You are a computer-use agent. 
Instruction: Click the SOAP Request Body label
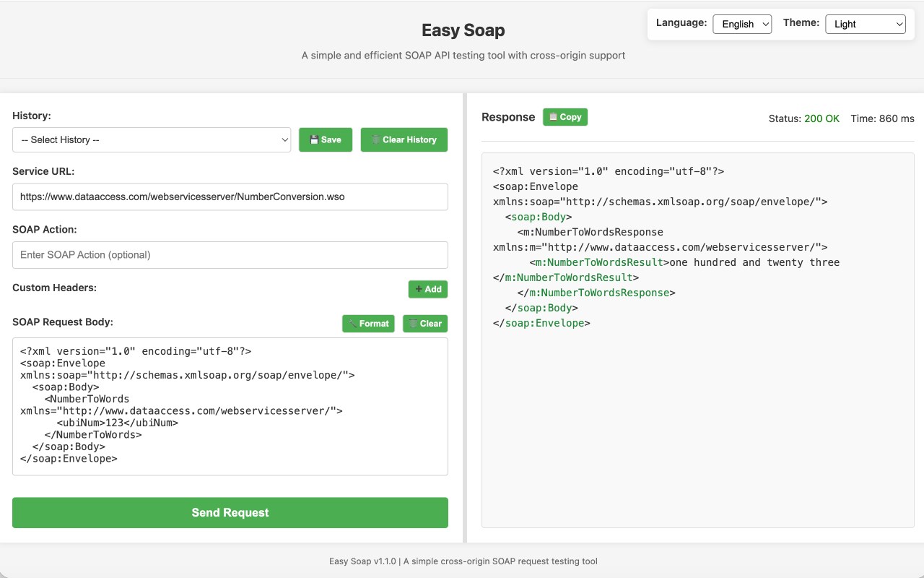(x=63, y=322)
